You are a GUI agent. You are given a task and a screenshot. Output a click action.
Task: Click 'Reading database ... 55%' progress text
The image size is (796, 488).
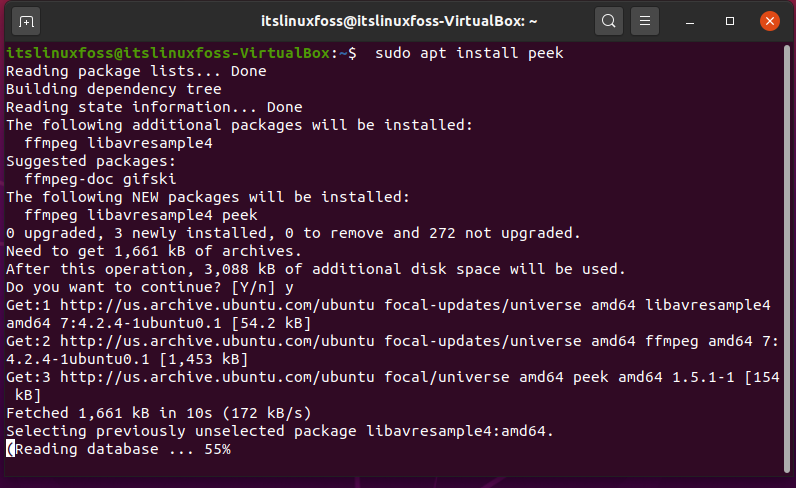coord(123,450)
